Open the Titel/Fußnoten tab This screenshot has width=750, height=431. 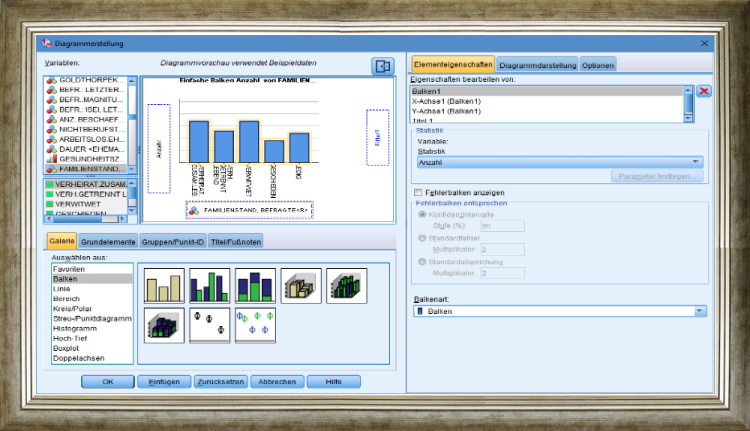(x=236, y=242)
